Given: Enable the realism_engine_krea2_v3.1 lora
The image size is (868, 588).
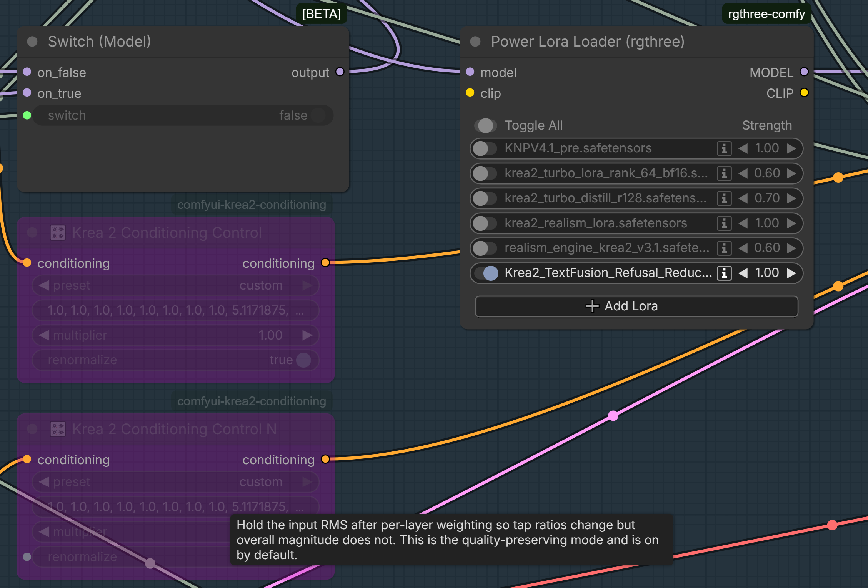Looking at the screenshot, I should point(485,248).
